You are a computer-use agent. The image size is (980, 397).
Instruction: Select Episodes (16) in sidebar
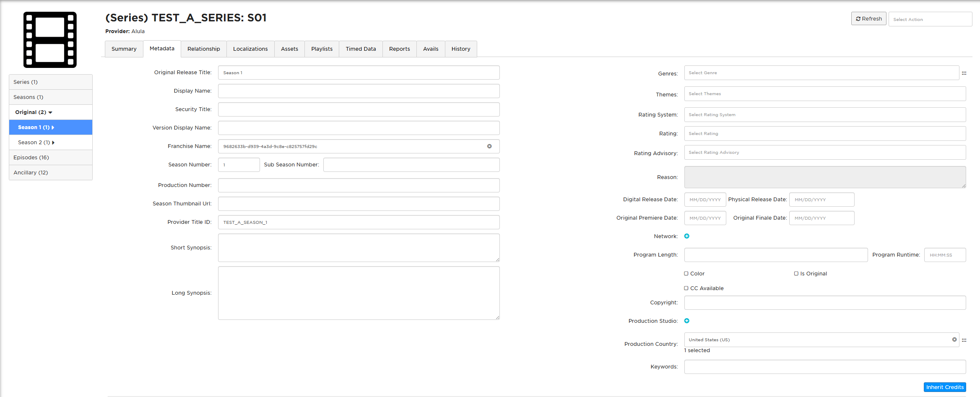(51, 158)
